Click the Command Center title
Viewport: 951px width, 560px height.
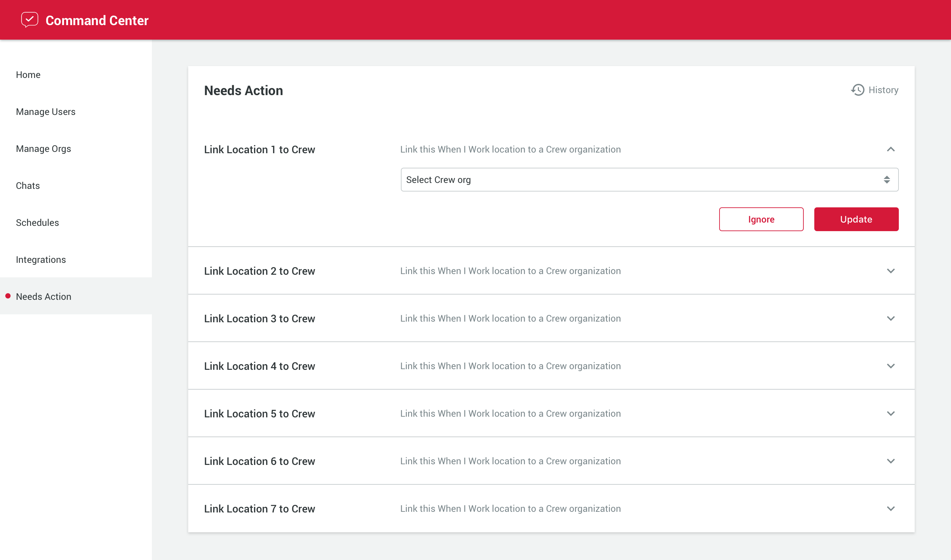(x=97, y=20)
